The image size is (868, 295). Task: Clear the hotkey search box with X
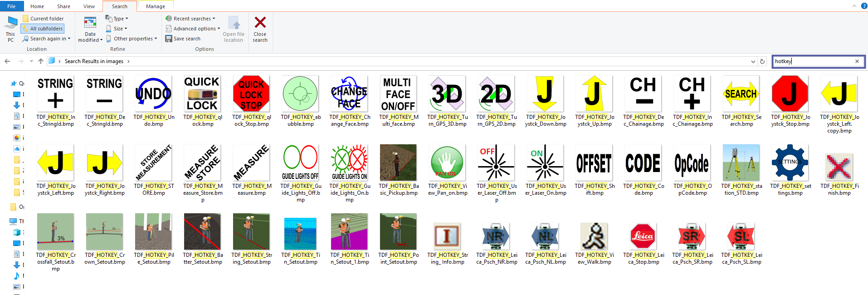pyautogui.click(x=857, y=61)
